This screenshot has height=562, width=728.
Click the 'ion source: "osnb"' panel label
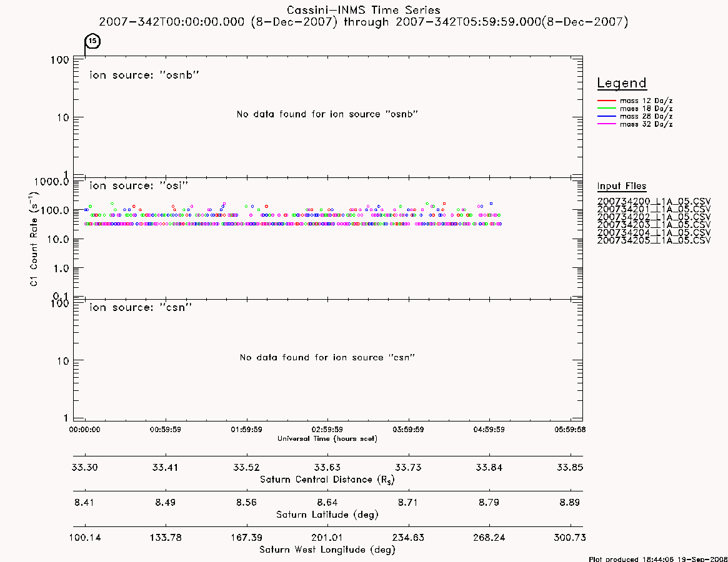144,75
